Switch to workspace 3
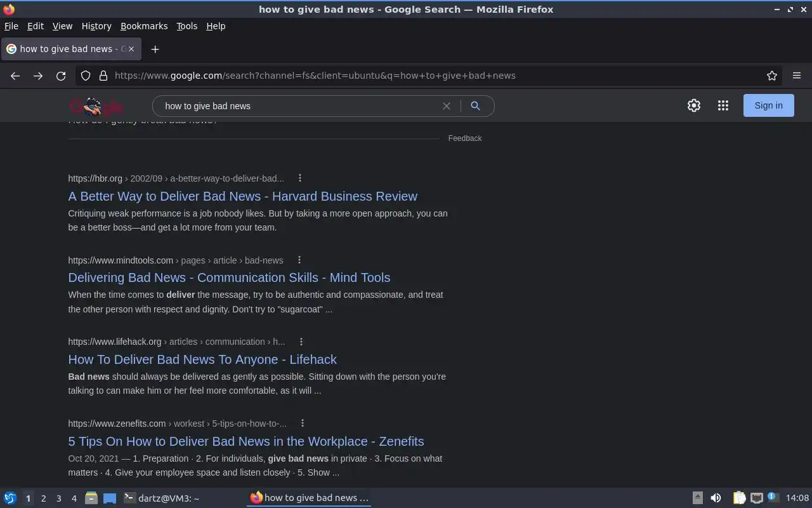812x508 pixels. [58, 498]
